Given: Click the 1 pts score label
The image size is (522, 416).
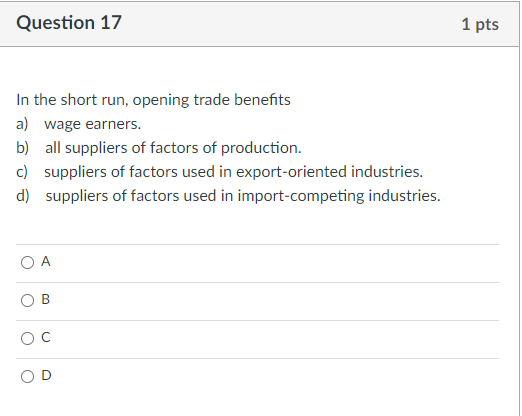Looking at the screenshot, I should tap(480, 24).
